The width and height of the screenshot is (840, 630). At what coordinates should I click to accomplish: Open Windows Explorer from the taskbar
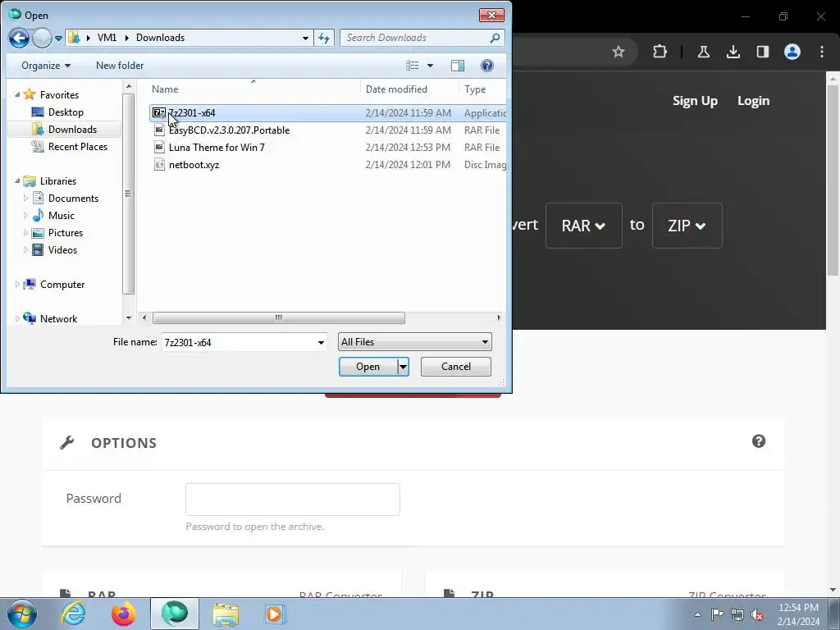(226, 614)
